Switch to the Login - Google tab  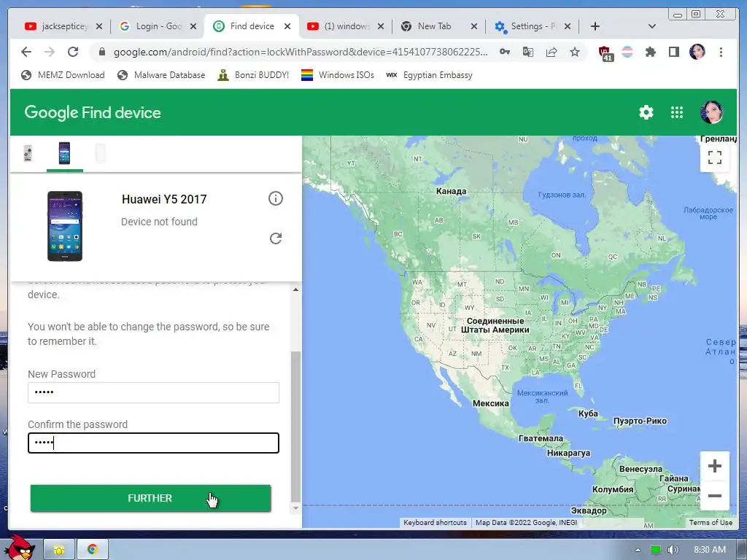pyautogui.click(x=158, y=26)
